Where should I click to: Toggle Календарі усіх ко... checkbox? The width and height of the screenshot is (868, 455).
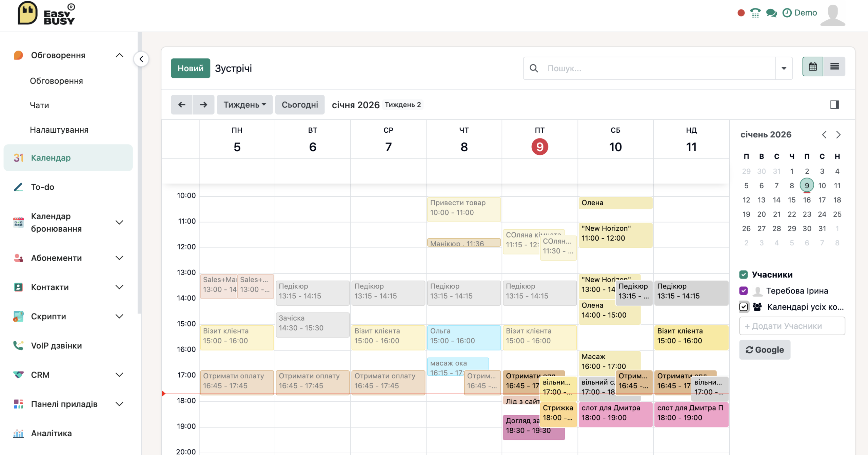point(743,307)
